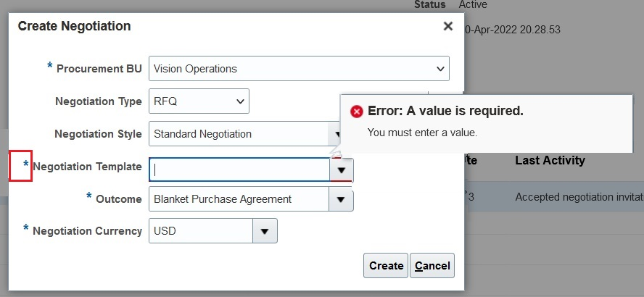This screenshot has width=644, height=297.
Task: Click the Negotiation Currency required asterisk
Action: point(26,229)
